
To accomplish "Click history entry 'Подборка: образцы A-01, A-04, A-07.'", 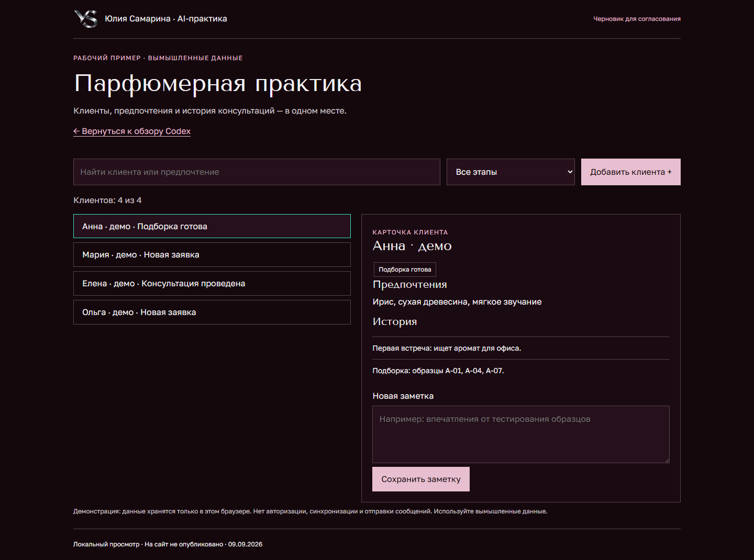I will coord(438,371).
